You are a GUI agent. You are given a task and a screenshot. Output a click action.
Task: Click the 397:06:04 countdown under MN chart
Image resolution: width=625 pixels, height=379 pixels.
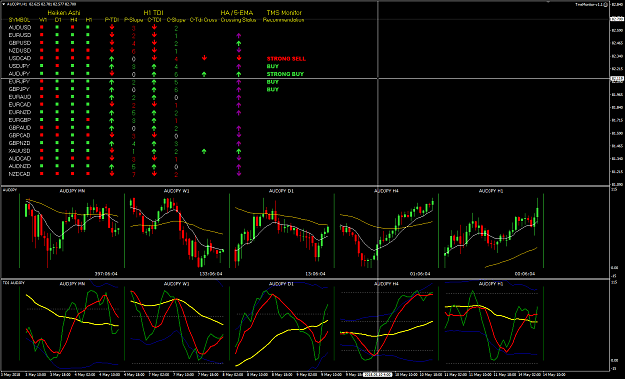[106, 274]
